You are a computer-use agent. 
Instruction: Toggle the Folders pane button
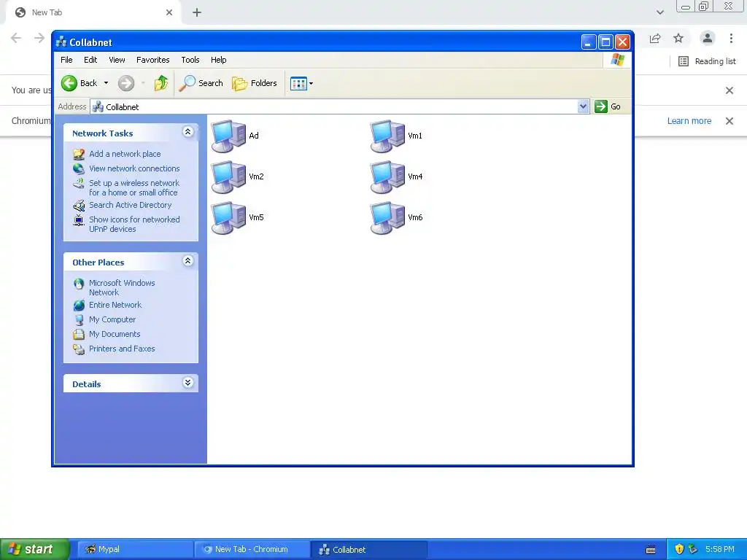[x=255, y=83]
